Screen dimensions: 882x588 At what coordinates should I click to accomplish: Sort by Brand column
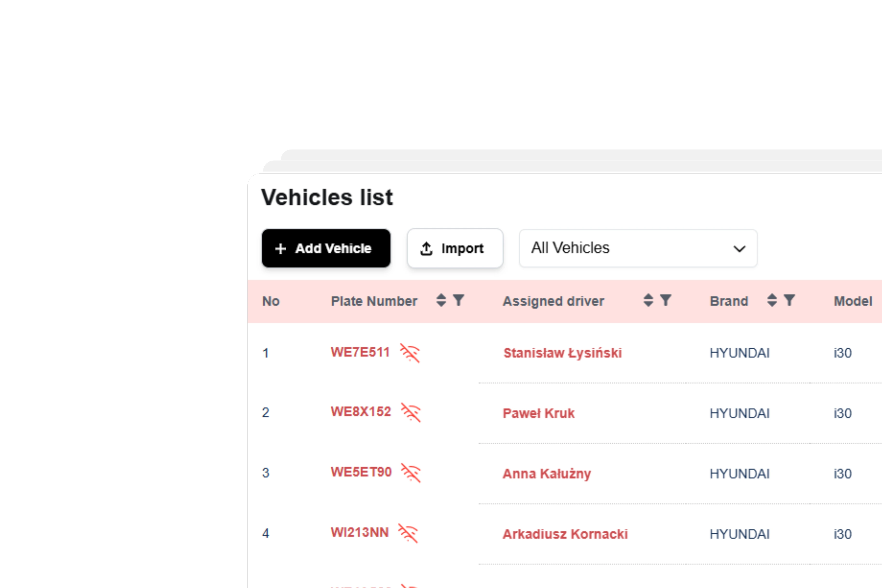tap(772, 300)
